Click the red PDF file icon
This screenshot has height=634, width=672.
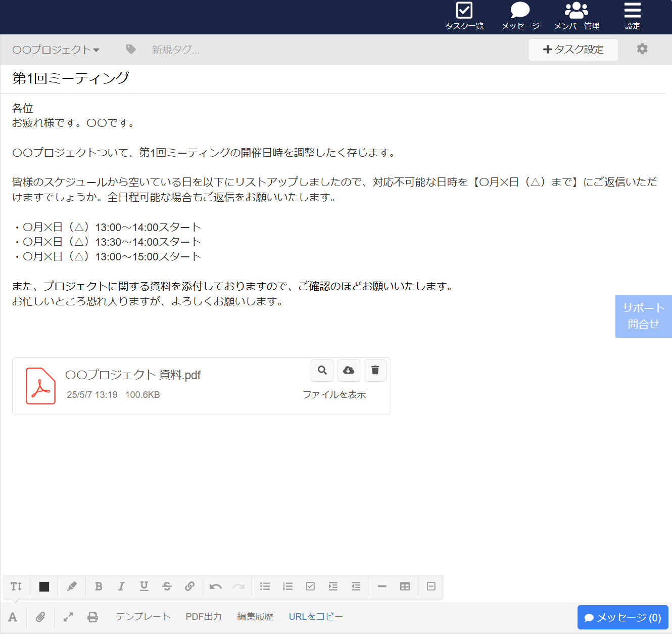click(40, 386)
